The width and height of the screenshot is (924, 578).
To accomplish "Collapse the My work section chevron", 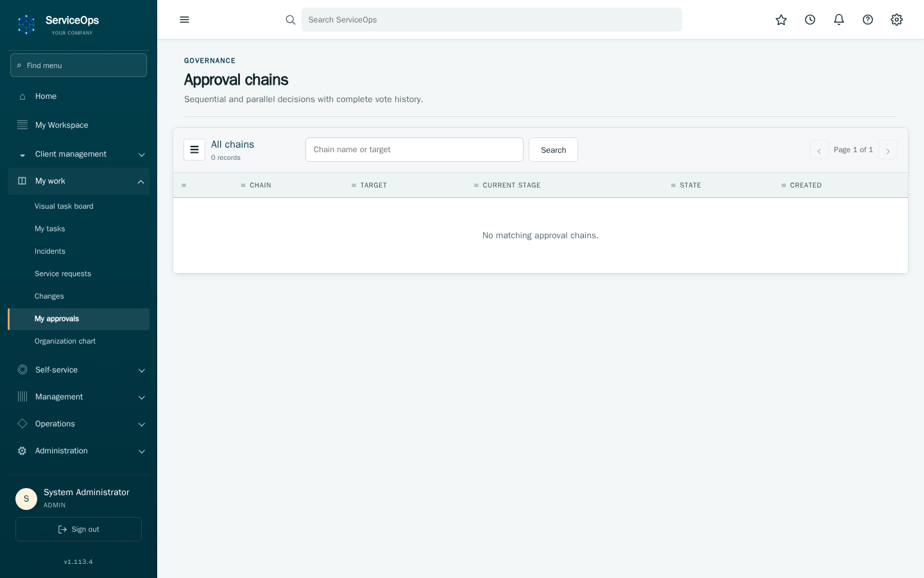I will (x=141, y=182).
